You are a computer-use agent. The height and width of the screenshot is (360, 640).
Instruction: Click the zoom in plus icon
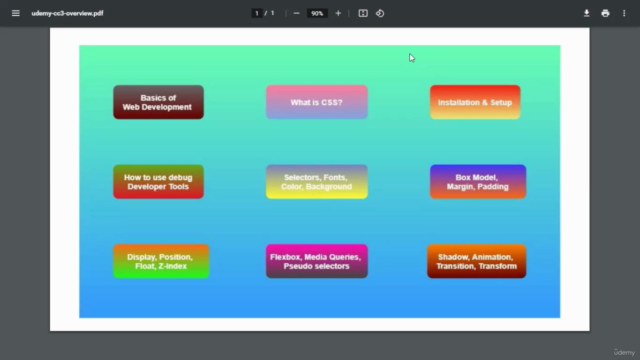338,13
